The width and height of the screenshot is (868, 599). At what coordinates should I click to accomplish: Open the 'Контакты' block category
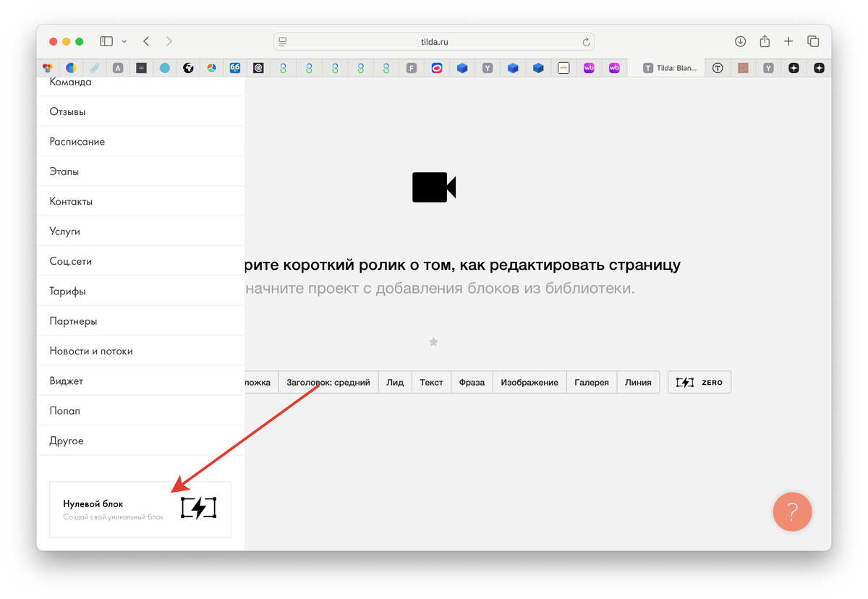140,201
